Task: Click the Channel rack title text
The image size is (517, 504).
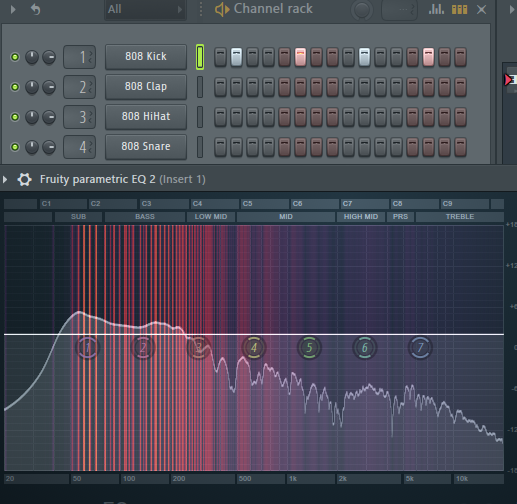Action: point(273,9)
